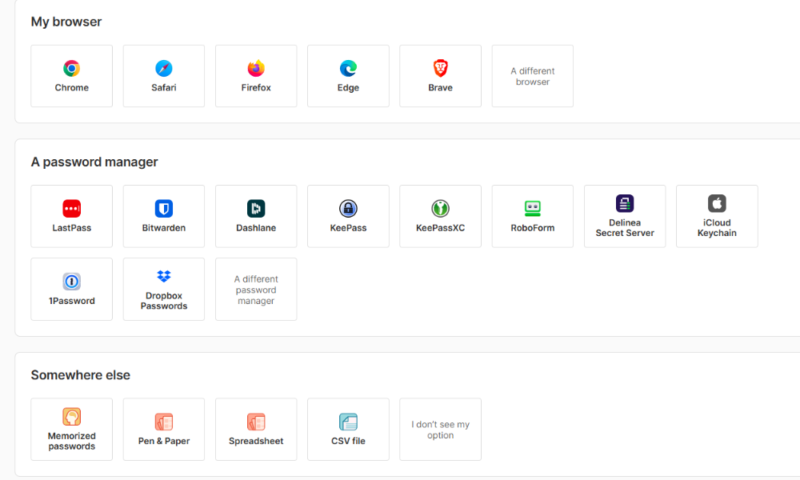Click the 'Safari' label text
The image size is (800, 480).
click(164, 88)
